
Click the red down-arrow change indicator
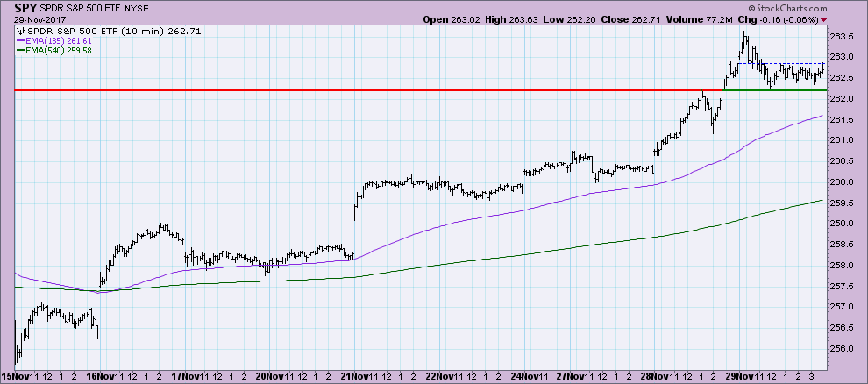point(824,20)
